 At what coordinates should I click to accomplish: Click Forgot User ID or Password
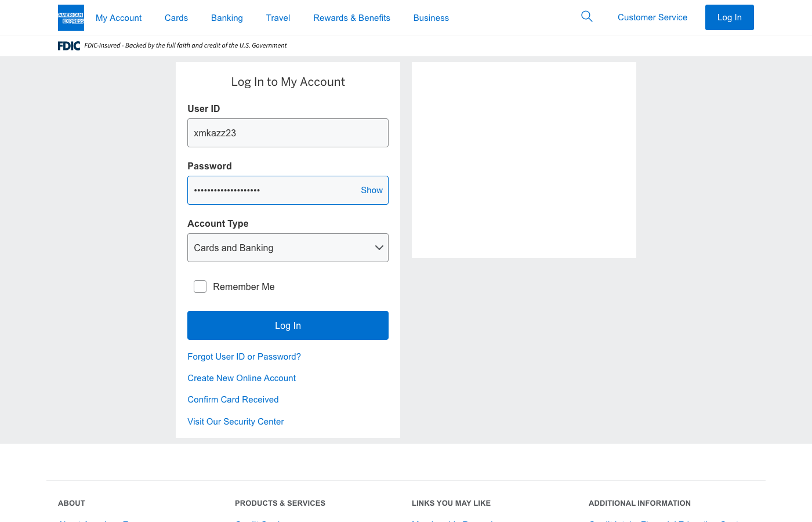coord(244,357)
